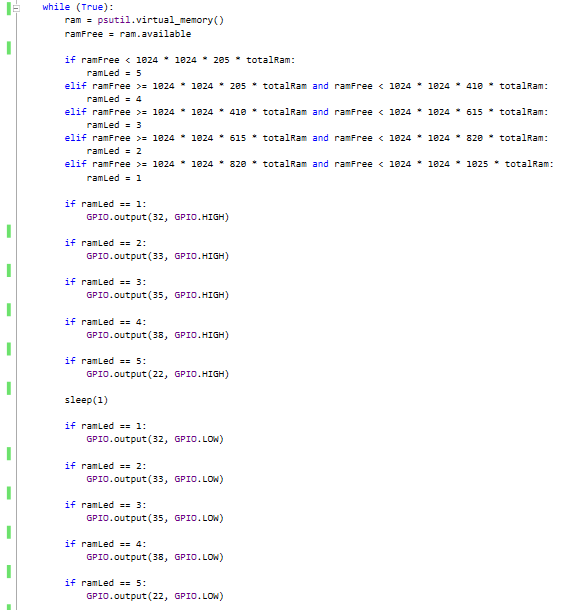562x610 pixels.
Task: Click the 'ramFree = ram.available' line
Action: tap(128, 34)
